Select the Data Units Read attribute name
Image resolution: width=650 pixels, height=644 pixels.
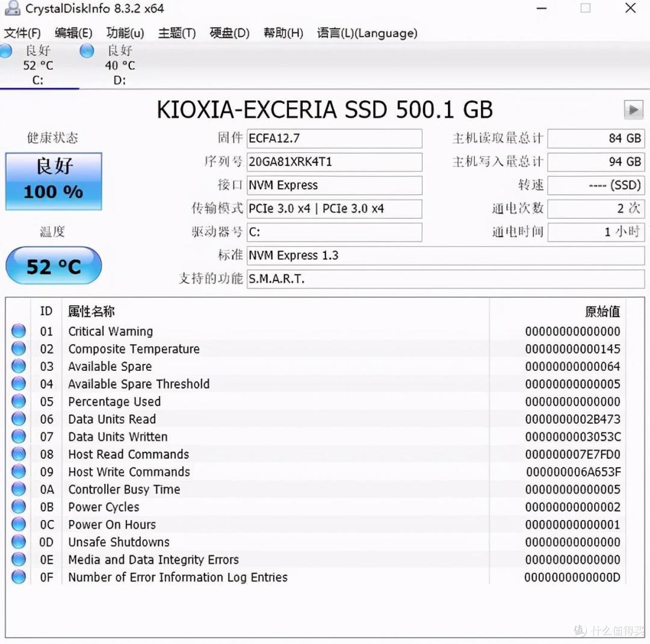tap(112, 420)
